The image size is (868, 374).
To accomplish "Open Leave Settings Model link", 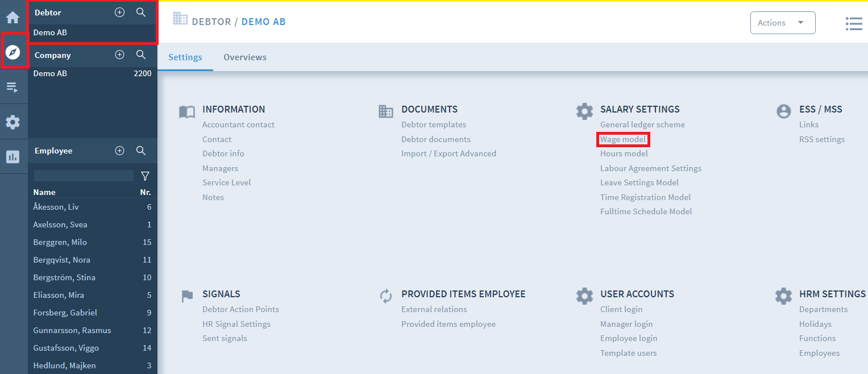I will point(639,182).
